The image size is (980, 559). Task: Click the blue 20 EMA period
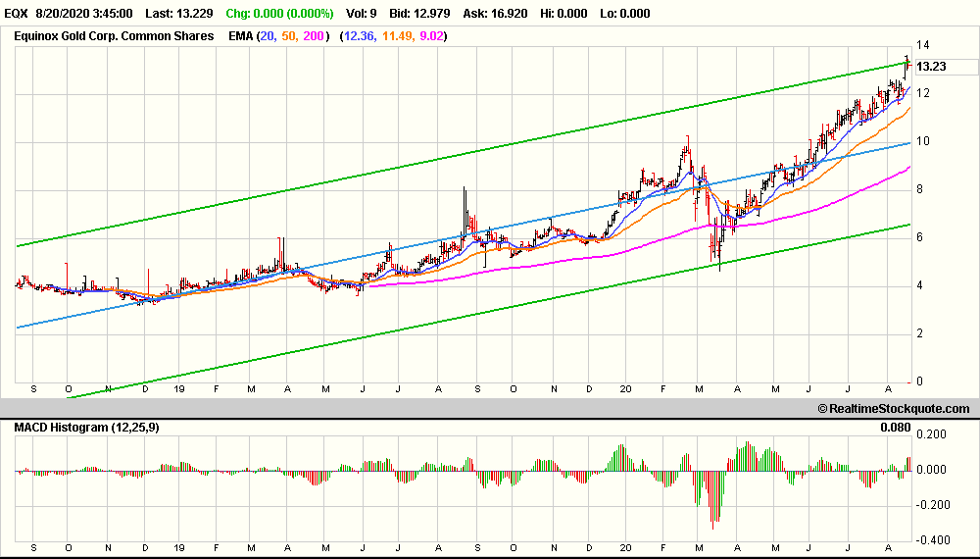(x=267, y=36)
